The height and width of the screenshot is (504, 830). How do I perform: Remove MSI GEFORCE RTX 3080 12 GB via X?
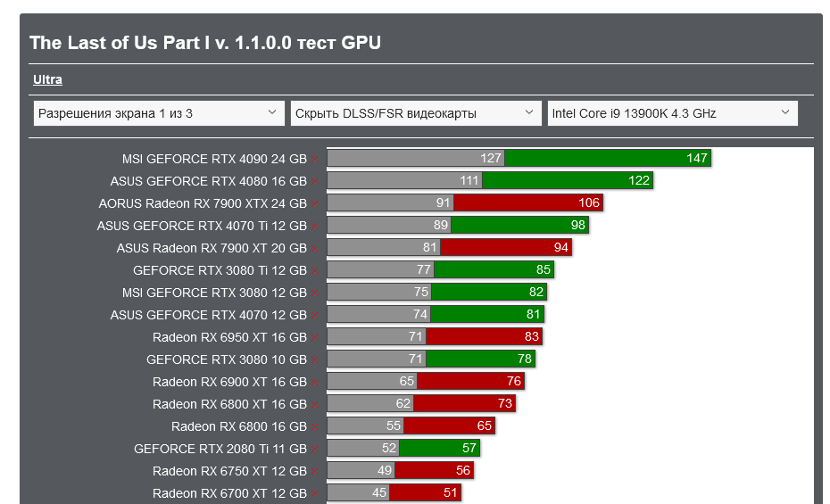(x=314, y=293)
